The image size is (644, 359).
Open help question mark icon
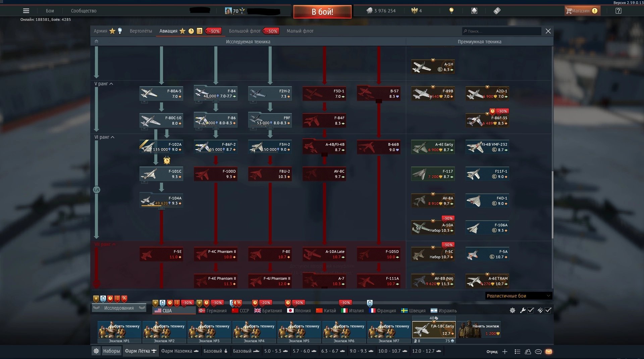(x=619, y=11)
